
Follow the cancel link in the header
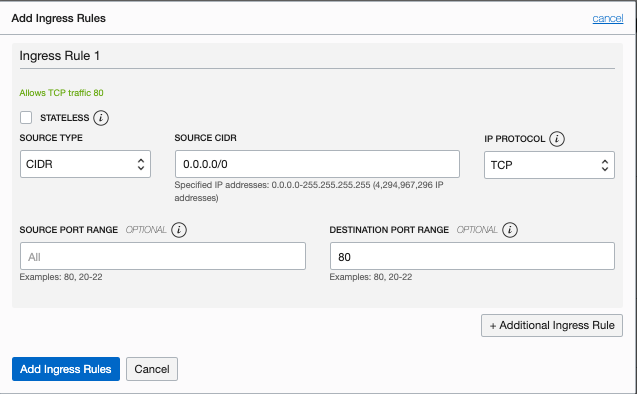pos(608,18)
